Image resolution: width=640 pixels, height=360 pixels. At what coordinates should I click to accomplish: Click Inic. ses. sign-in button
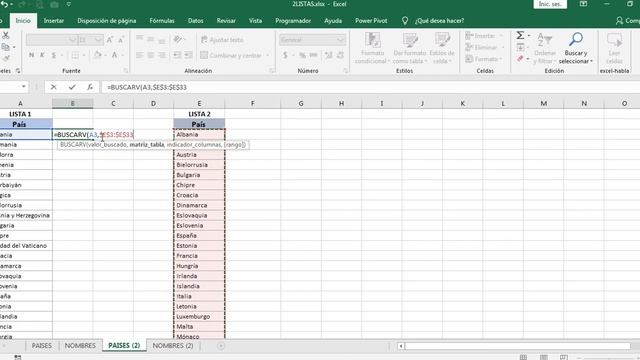[550, 4]
